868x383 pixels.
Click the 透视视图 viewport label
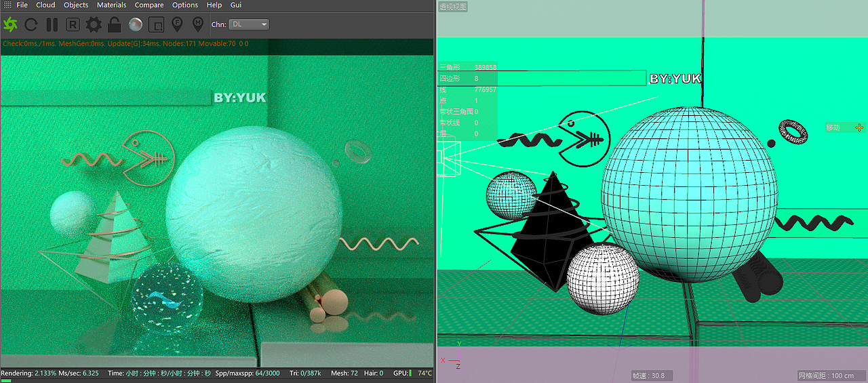[x=453, y=6]
